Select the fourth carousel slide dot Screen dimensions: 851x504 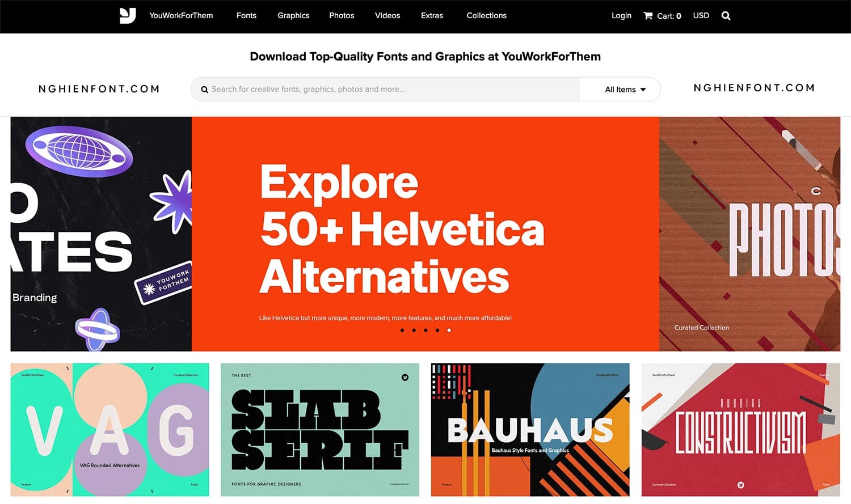[437, 330]
